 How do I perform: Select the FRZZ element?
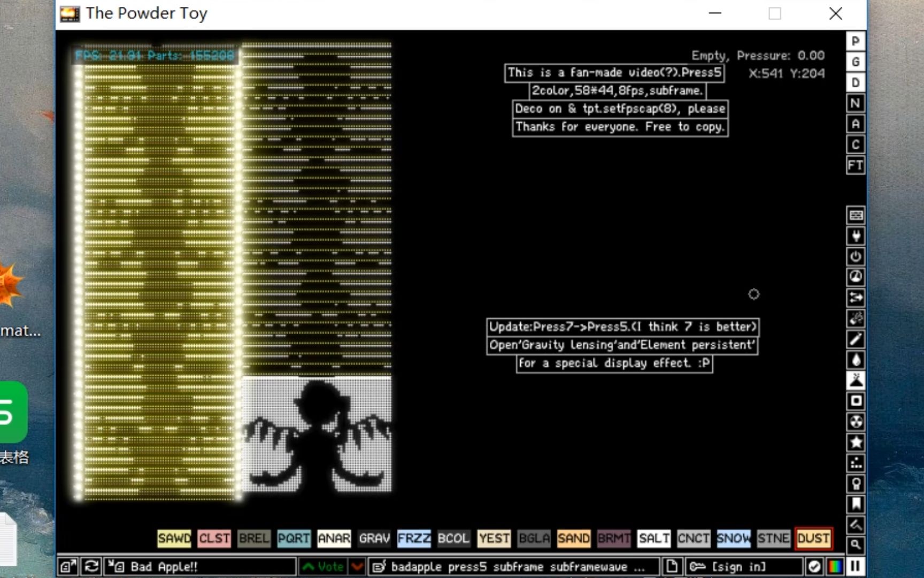[414, 538]
